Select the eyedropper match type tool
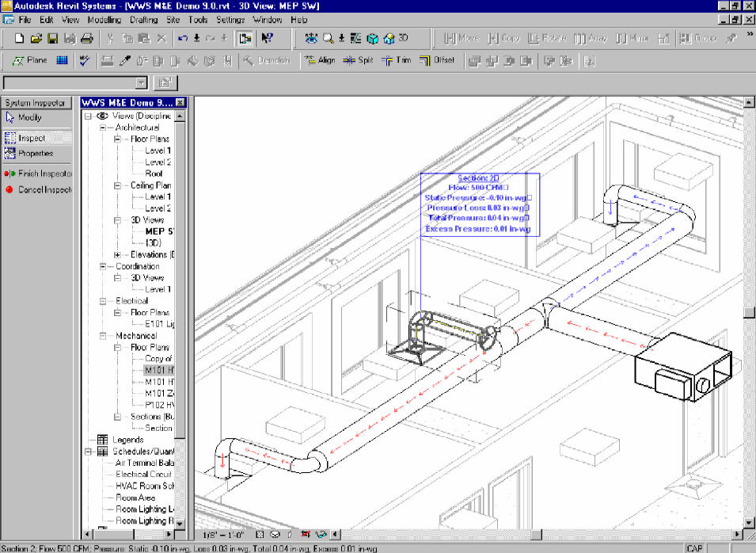The height and width of the screenshot is (553, 756). [125, 60]
